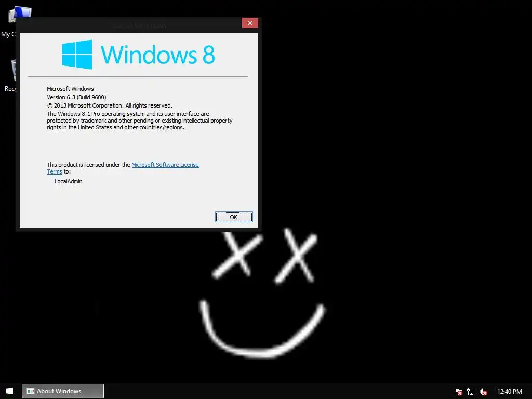
Task: Open muted volume icon in tray
Action: (x=483, y=392)
